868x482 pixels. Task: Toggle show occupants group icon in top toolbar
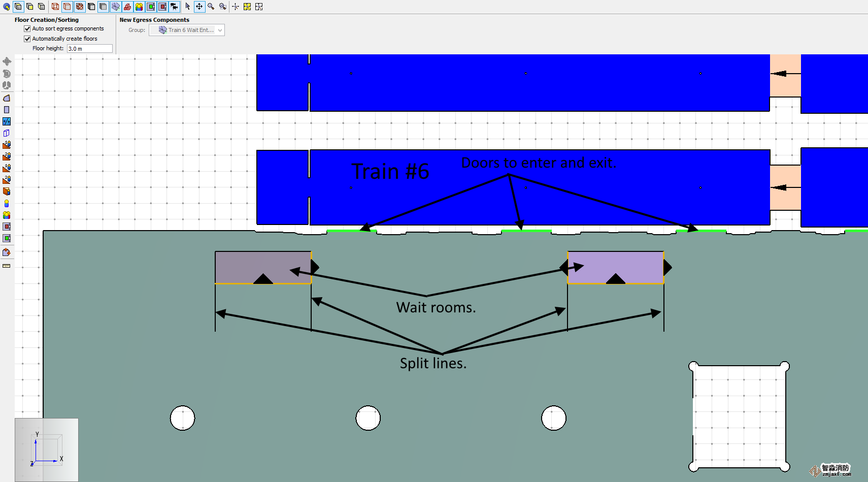point(139,7)
